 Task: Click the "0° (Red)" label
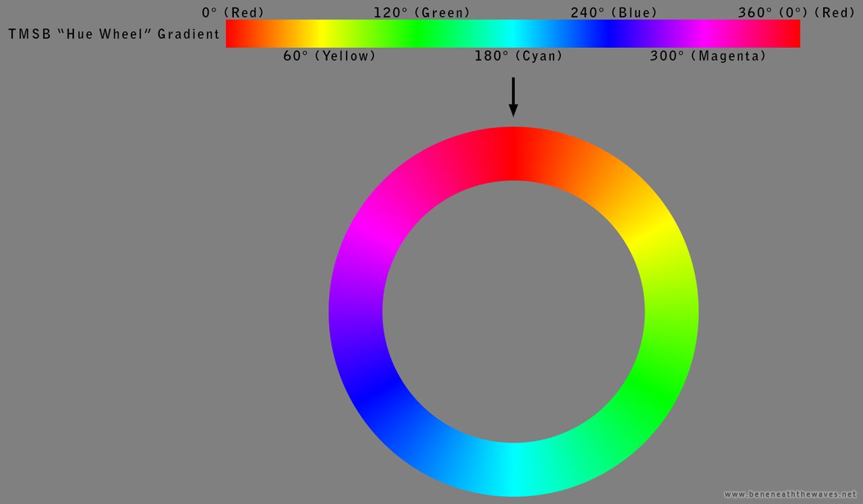233,13
